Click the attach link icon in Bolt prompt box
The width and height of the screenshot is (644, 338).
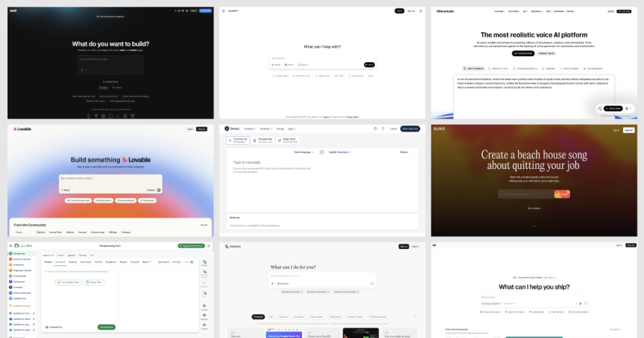82,70
